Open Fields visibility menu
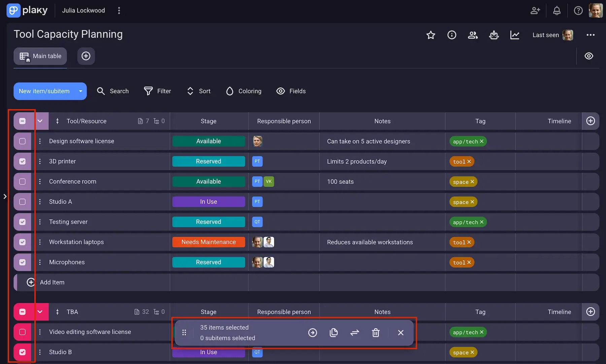This screenshot has height=364, width=606. (291, 91)
